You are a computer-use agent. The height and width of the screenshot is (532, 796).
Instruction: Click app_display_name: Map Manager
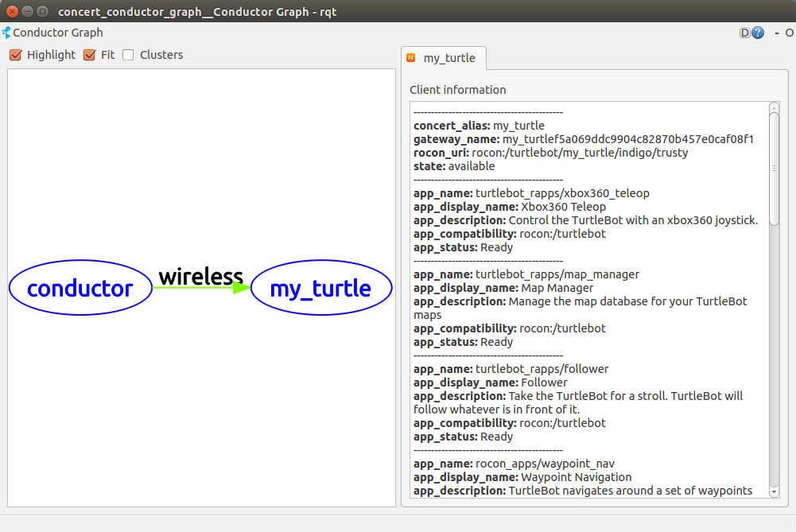tap(503, 288)
